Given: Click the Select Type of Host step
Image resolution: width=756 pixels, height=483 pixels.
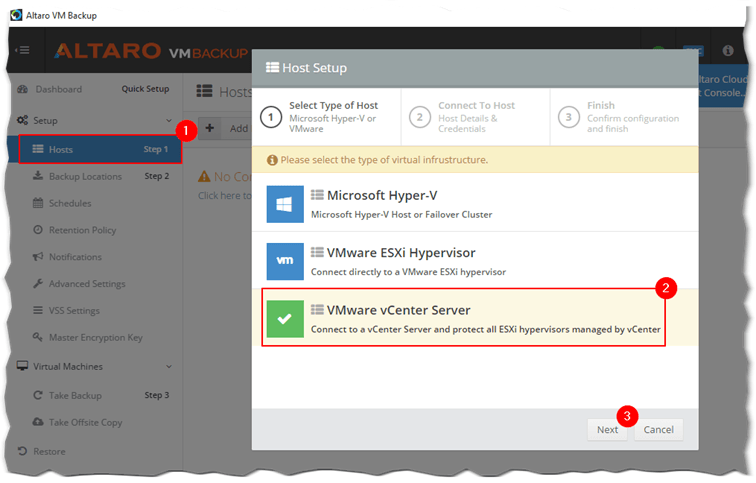Looking at the screenshot, I should pos(326,117).
